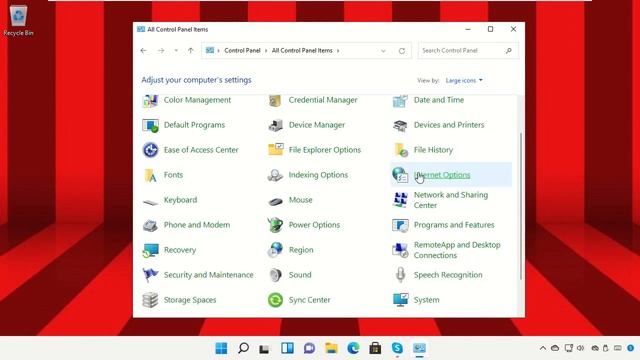This screenshot has width=640, height=360.
Task: Open the Color Management icon
Action: pos(150,100)
